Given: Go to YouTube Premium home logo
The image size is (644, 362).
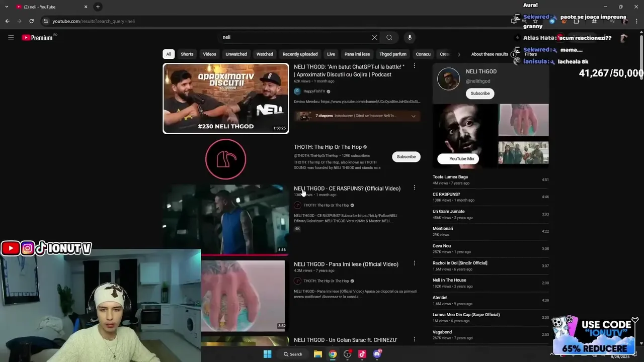Looking at the screenshot, I should pyautogui.click(x=38, y=37).
